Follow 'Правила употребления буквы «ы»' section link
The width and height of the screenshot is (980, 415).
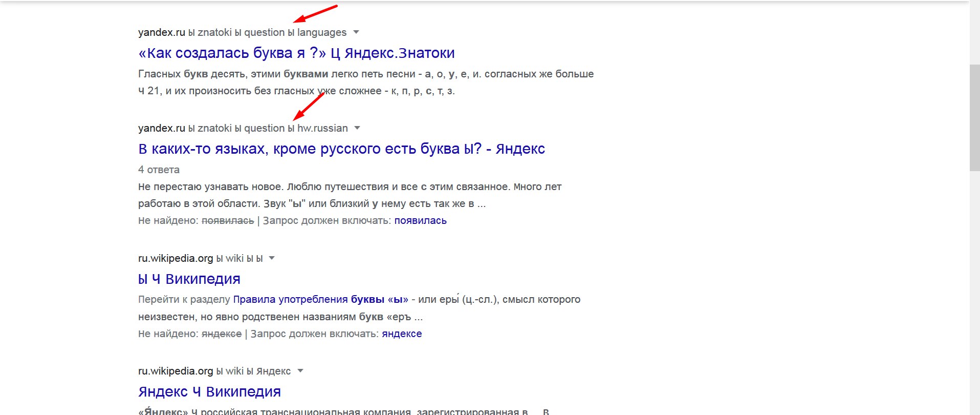(321, 300)
